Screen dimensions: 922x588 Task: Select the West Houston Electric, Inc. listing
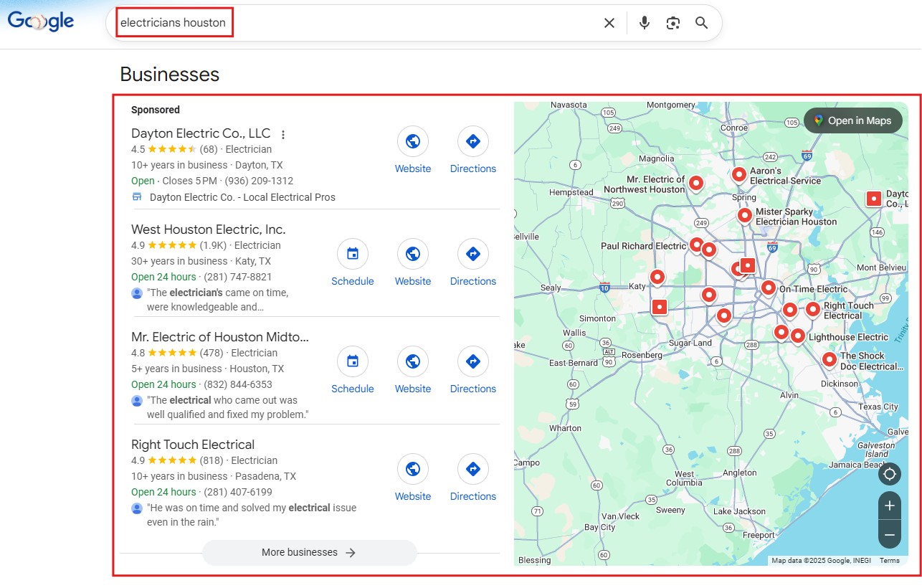pyautogui.click(x=208, y=229)
